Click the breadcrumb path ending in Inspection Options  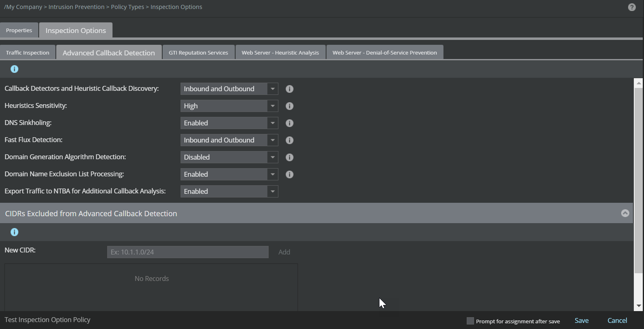(x=103, y=7)
